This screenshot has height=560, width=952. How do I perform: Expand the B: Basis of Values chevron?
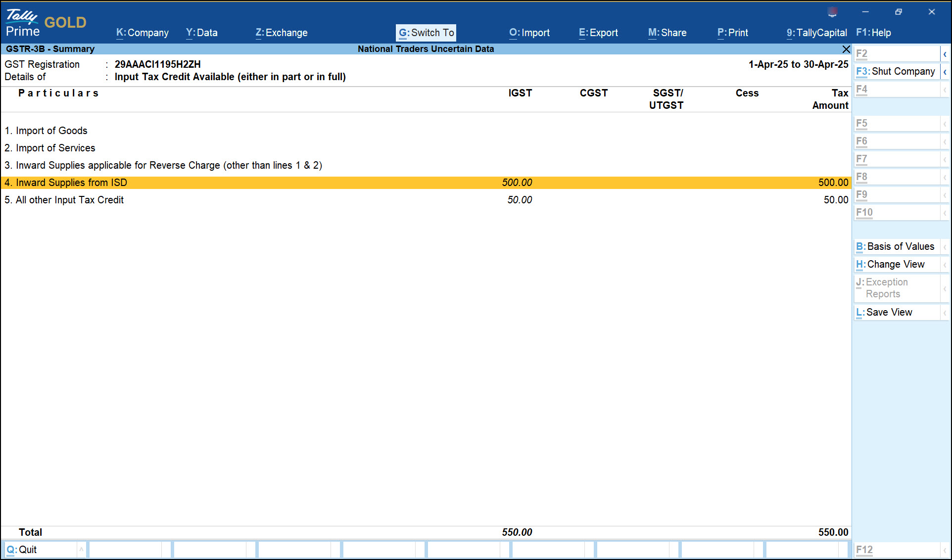click(946, 246)
